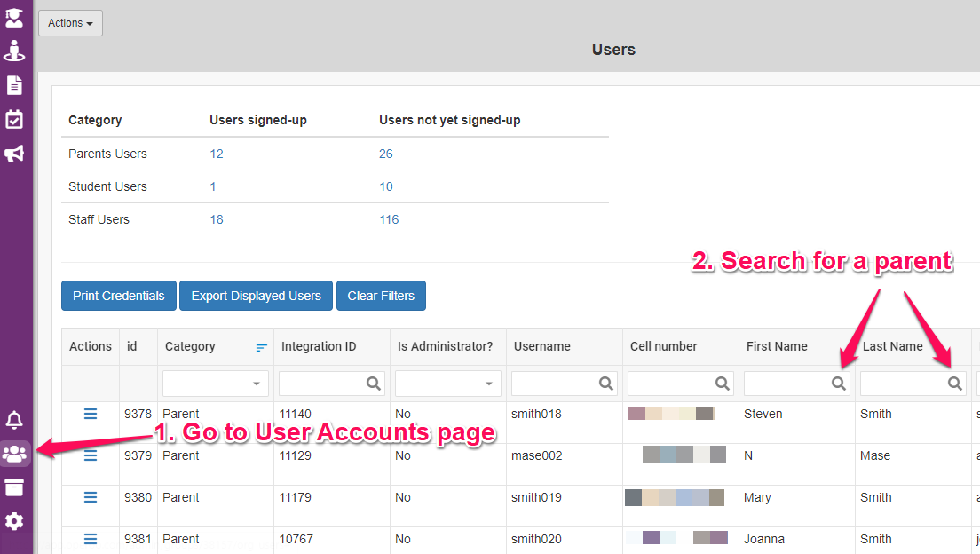Click the graduation cap icon in sidebar
Image resolution: width=980 pixels, height=554 pixels.
(x=15, y=16)
